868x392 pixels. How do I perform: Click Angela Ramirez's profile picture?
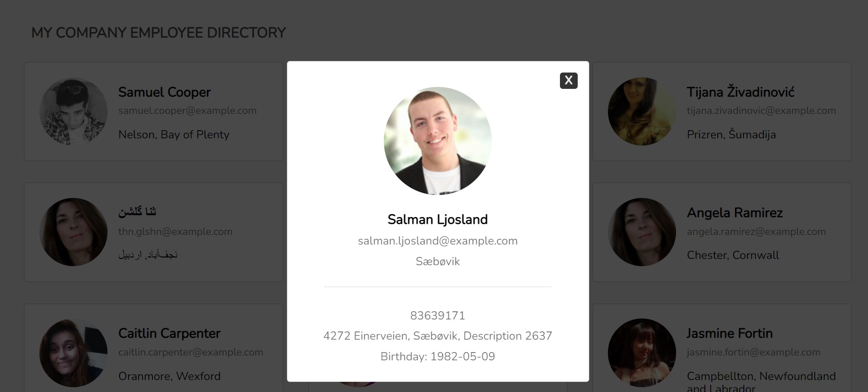[642, 232]
